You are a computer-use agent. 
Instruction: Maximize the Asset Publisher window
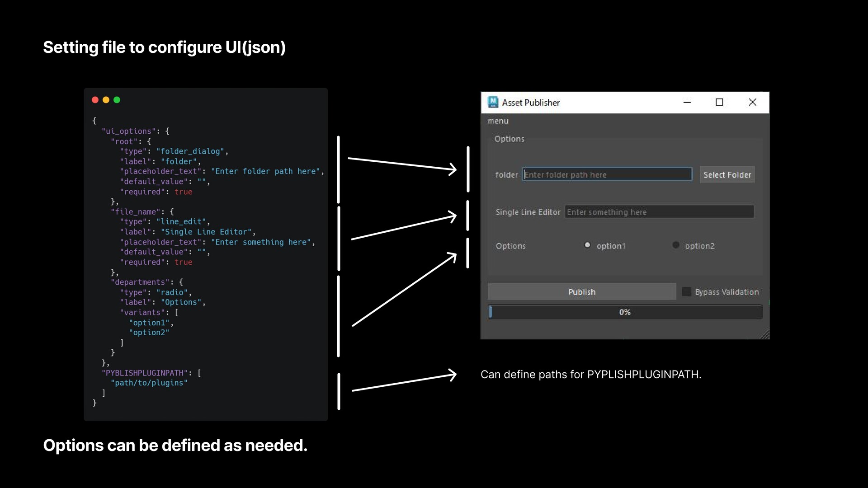point(719,102)
